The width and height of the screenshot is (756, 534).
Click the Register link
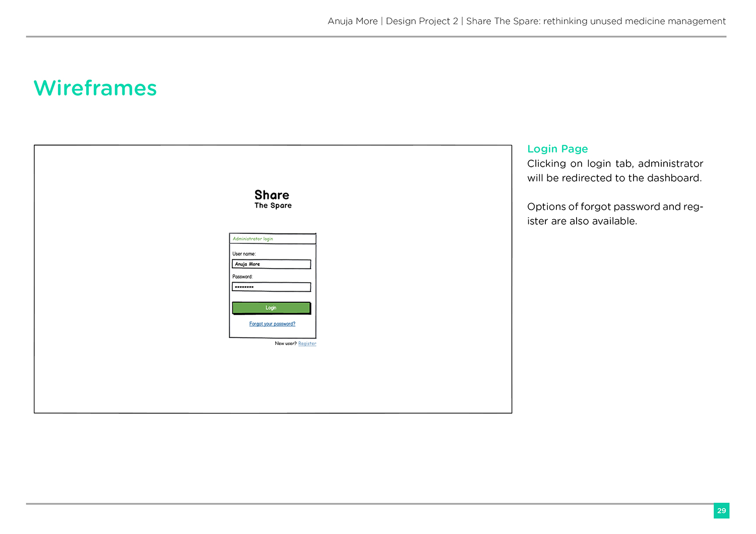pyautogui.click(x=307, y=344)
